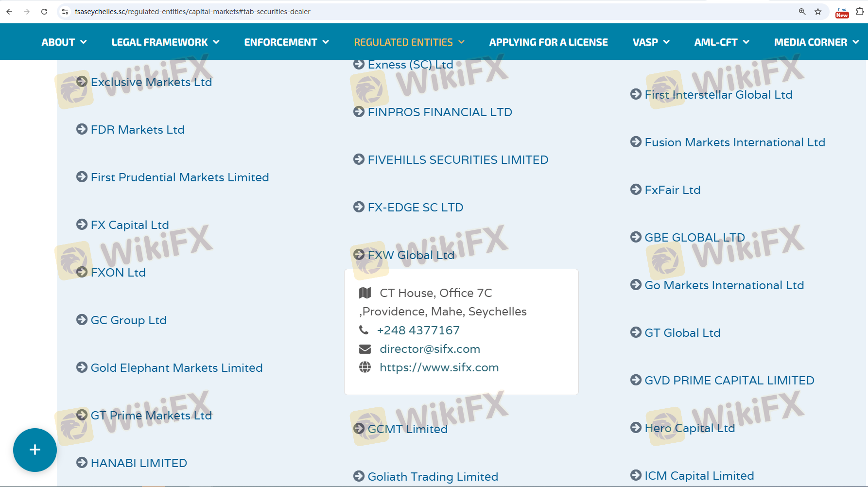Open APPLYING FOR A LICENSE page

coord(549,42)
